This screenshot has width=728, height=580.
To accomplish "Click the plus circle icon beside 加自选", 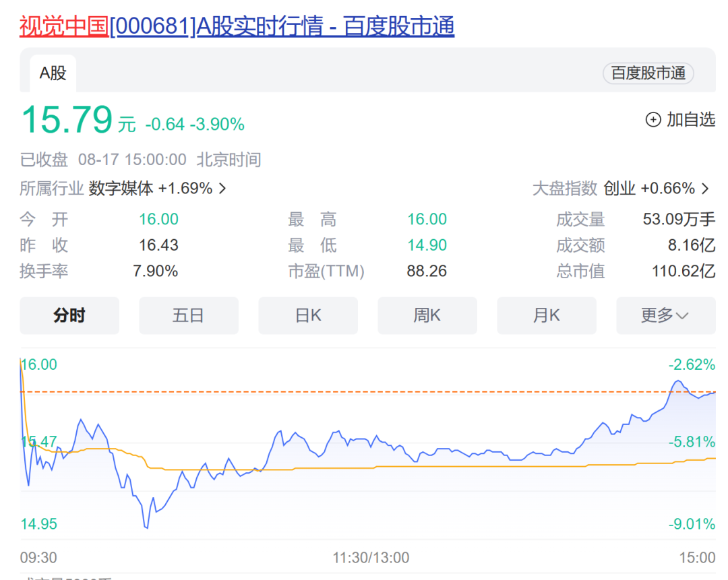I will coord(653,120).
